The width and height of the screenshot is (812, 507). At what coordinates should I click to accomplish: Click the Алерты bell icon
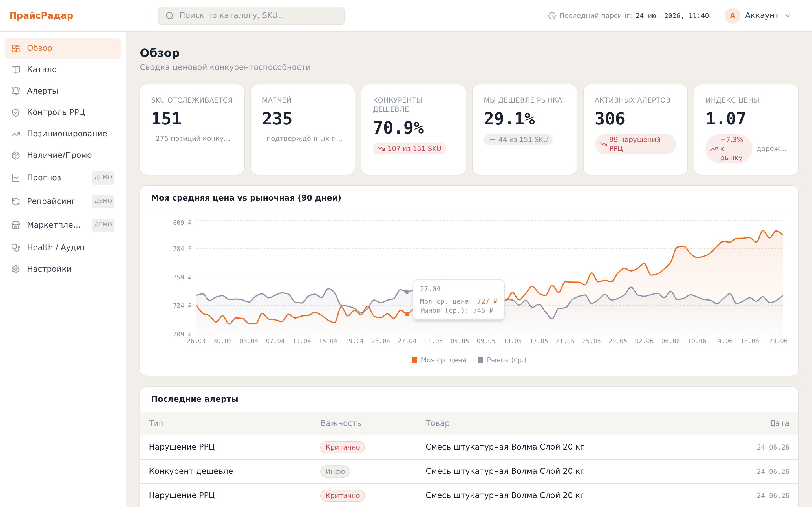16,91
